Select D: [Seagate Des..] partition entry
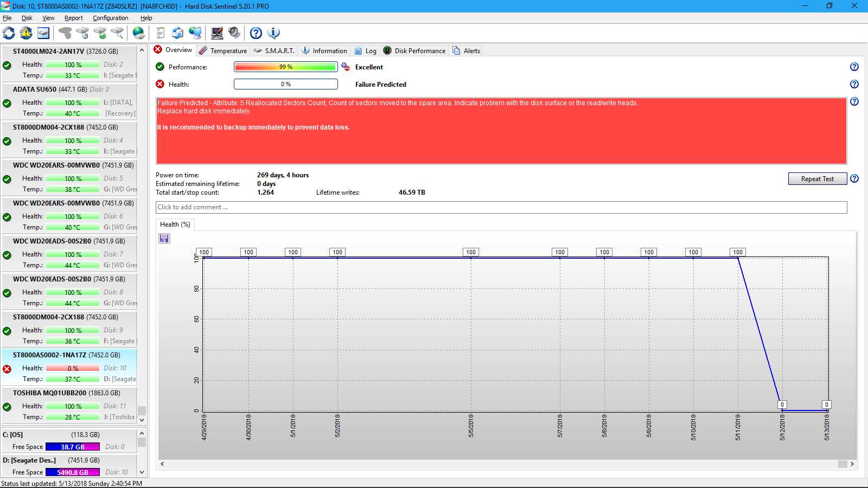Screen dimensions: 868x488 click(69, 466)
